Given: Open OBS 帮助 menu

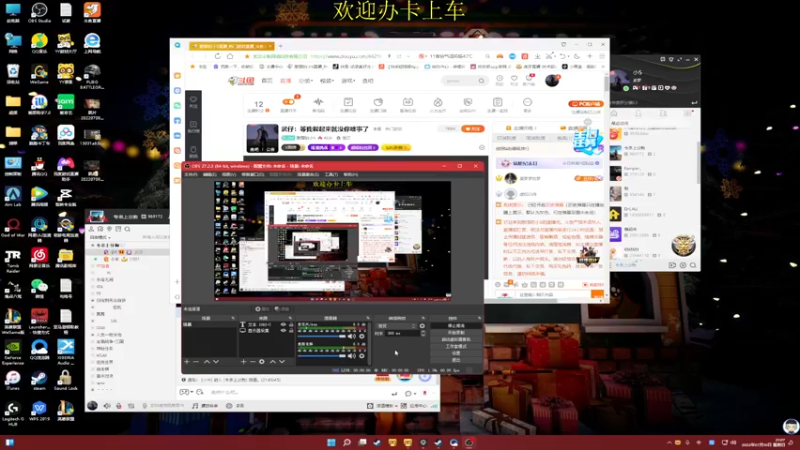Looking at the screenshot, I should pos(351,174).
